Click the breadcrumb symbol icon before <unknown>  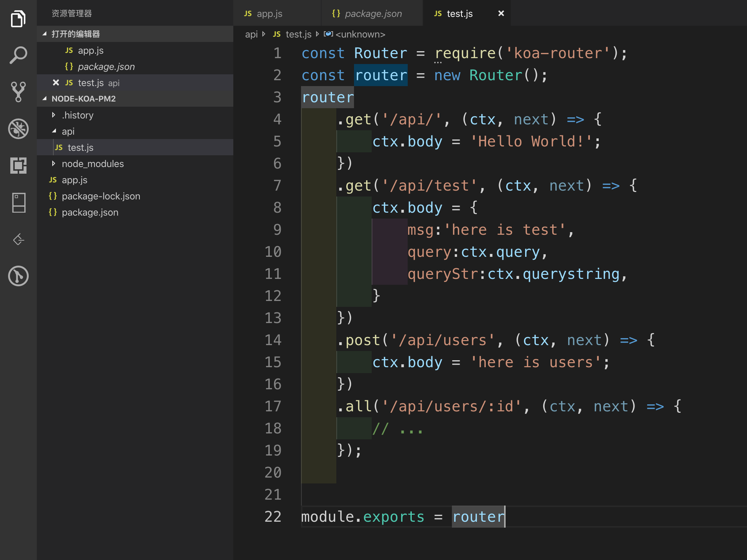(x=328, y=34)
